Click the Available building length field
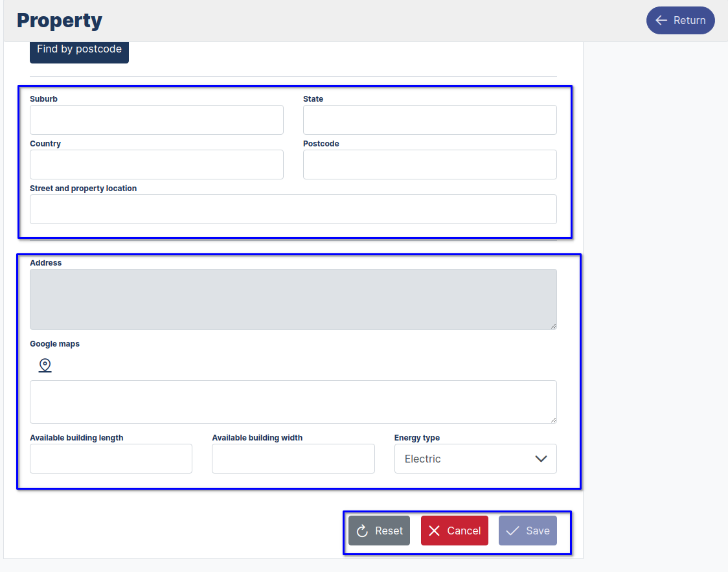This screenshot has height=572, width=728. point(111,459)
